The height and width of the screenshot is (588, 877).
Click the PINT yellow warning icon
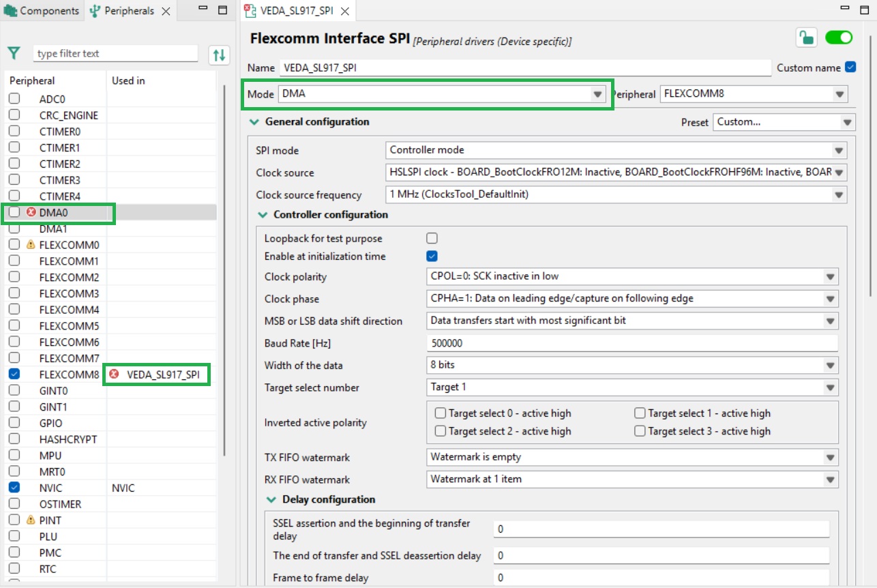[x=31, y=520]
